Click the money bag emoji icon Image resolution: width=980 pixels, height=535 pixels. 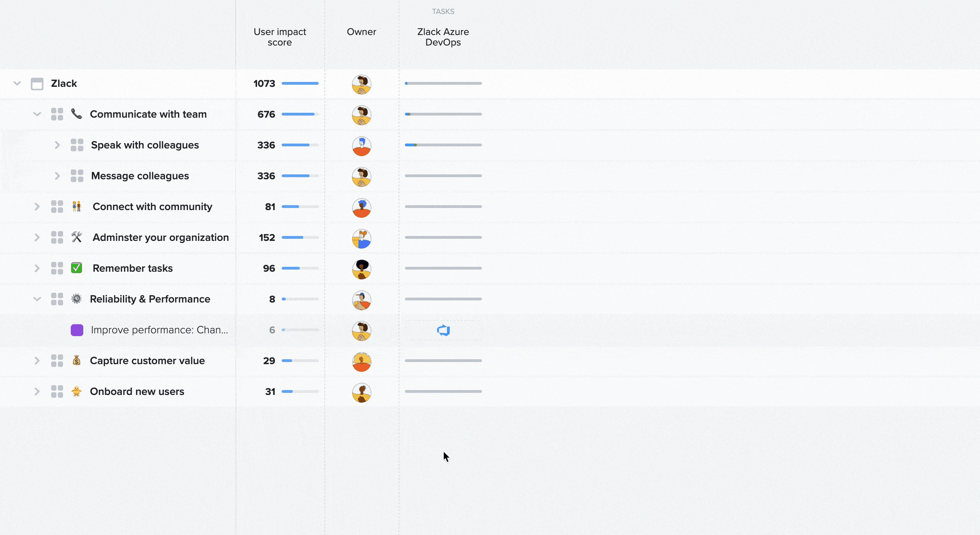coord(76,360)
